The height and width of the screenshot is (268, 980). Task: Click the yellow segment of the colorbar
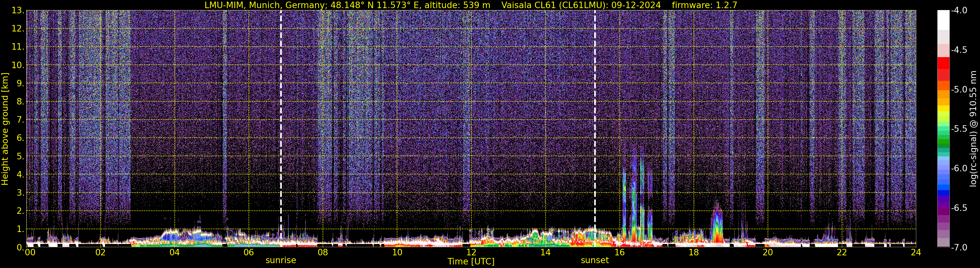(944, 109)
